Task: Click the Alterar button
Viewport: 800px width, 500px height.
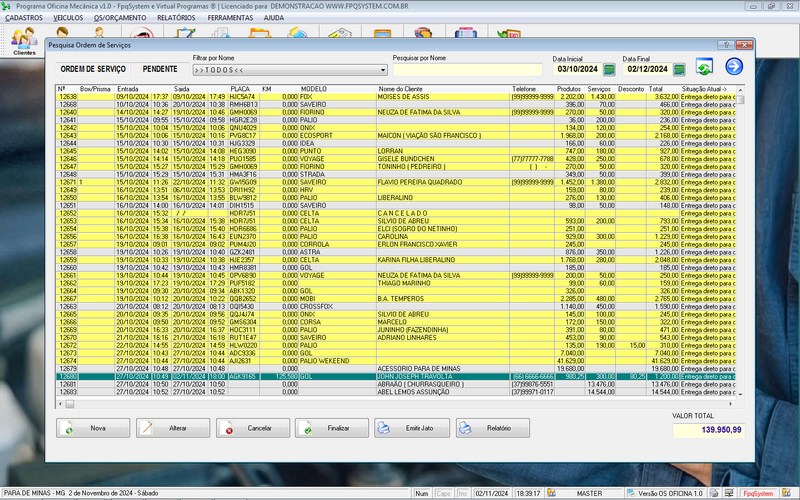Action: point(173,428)
